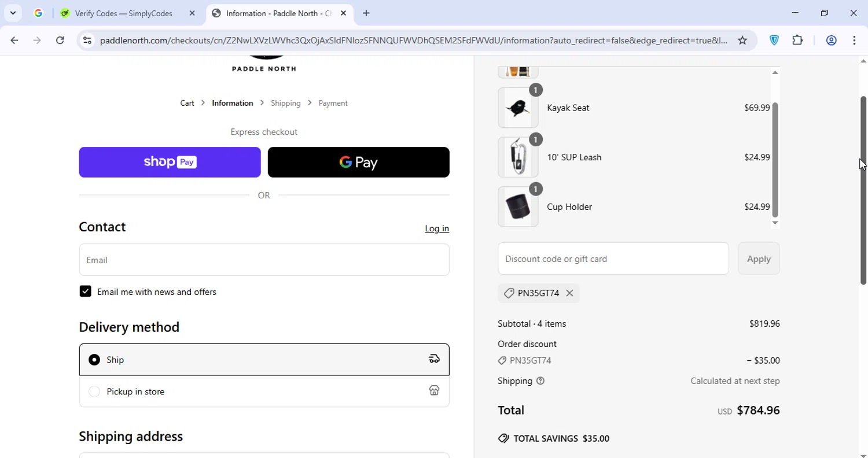Click the Total amount $784.96

click(x=758, y=410)
